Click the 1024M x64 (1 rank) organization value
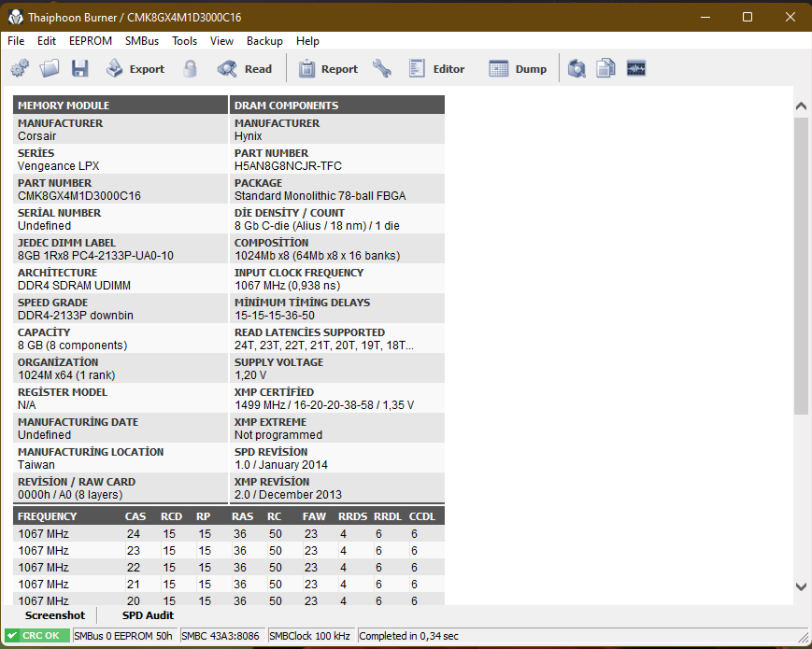This screenshot has width=812, height=649. (x=66, y=375)
